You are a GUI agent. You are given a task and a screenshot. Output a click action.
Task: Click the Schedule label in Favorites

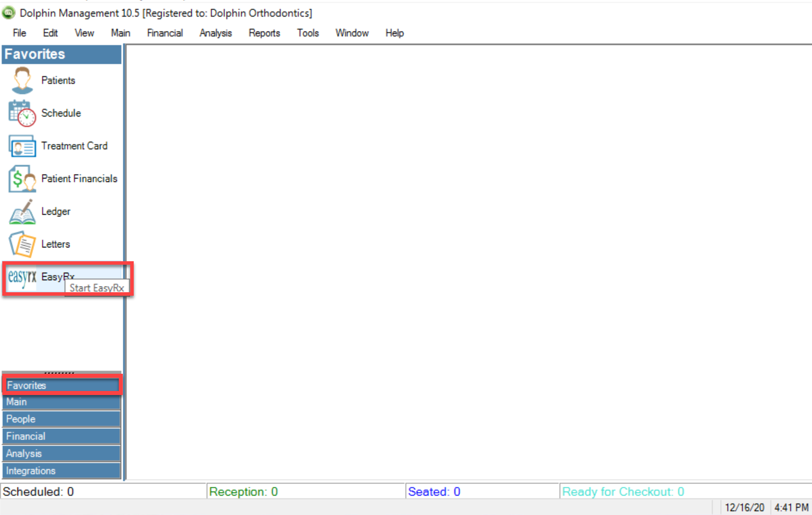[x=61, y=113]
